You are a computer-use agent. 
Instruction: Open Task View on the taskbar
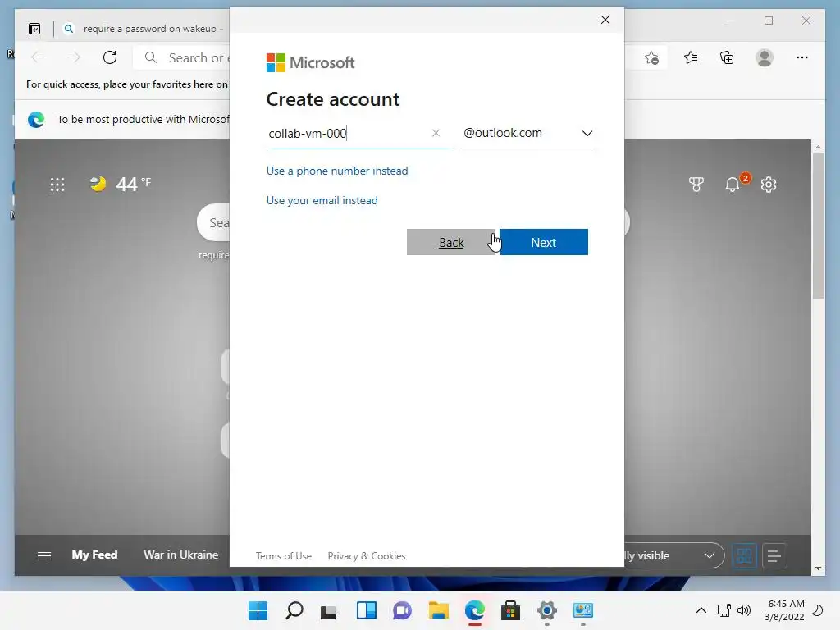pyautogui.click(x=330, y=610)
